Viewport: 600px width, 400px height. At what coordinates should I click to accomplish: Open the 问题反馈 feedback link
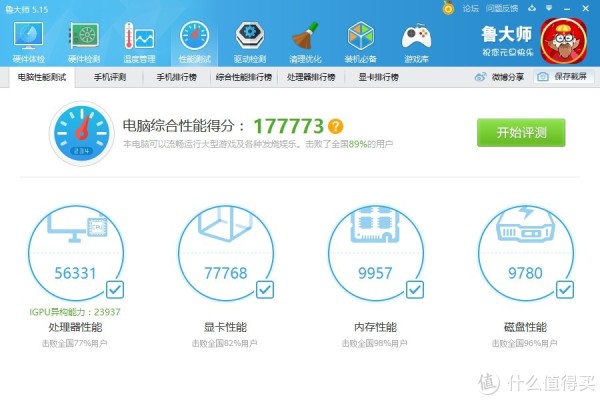(x=502, y=8)
